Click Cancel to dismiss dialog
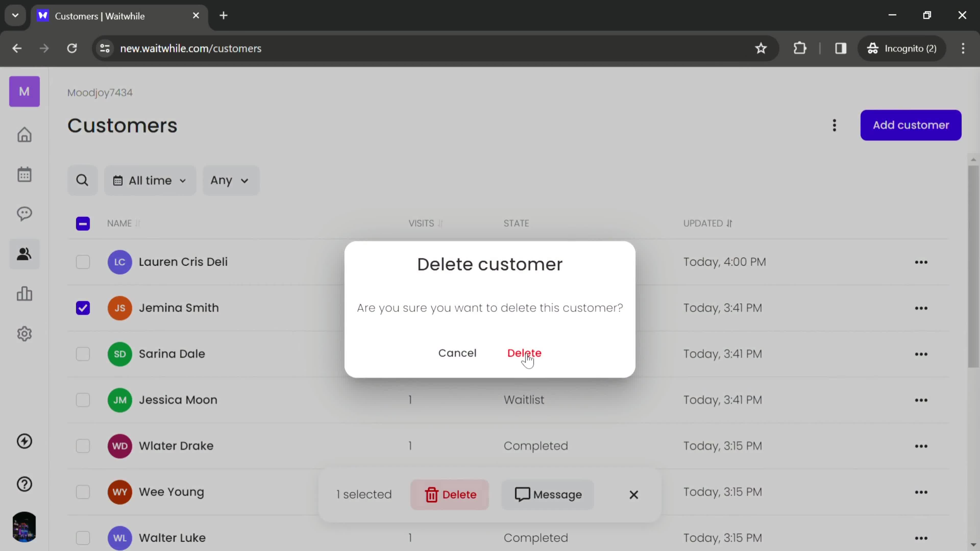Viewport: 980px width, 551px height. pyautogui.click(x=458, y=353)
